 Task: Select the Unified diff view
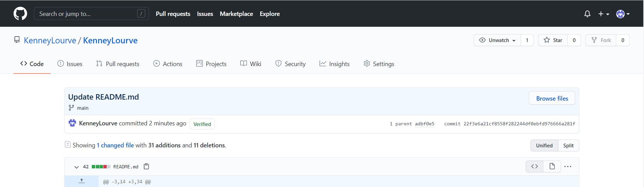pyautogui.click(x=544, y=145)
